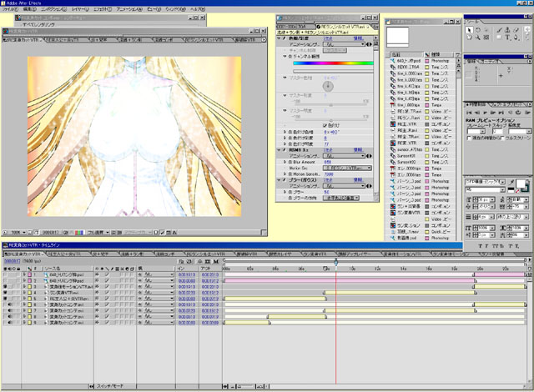Step back one frame in Time Controls
The image size is (534, 392).
477,113
